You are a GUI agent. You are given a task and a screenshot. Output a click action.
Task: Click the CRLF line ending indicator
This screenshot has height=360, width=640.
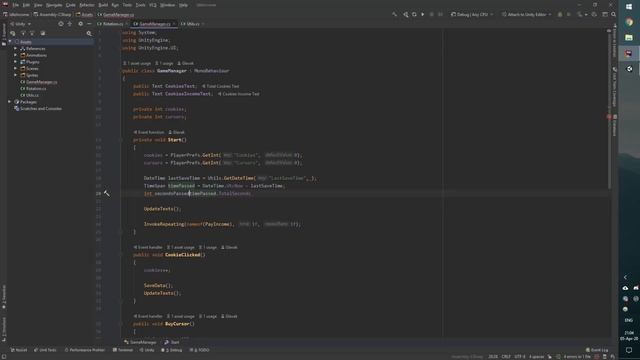(x=506, y=356)
